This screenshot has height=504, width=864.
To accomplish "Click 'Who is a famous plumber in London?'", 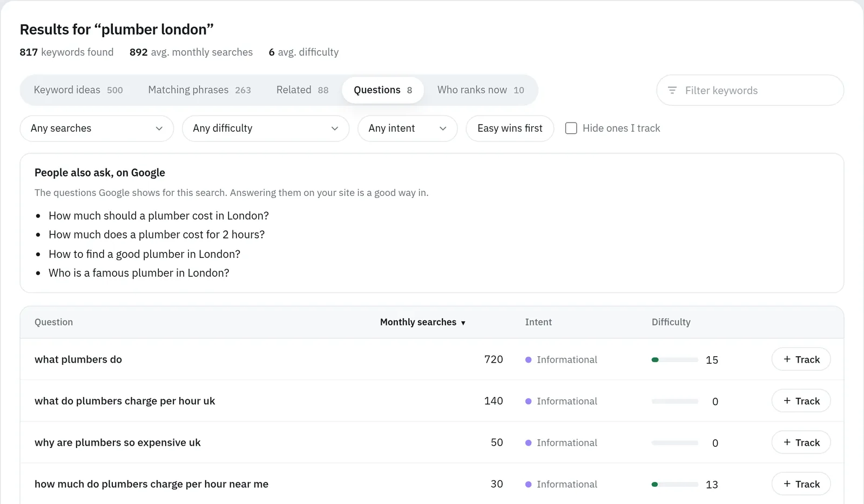I will (x=139, y=273).
